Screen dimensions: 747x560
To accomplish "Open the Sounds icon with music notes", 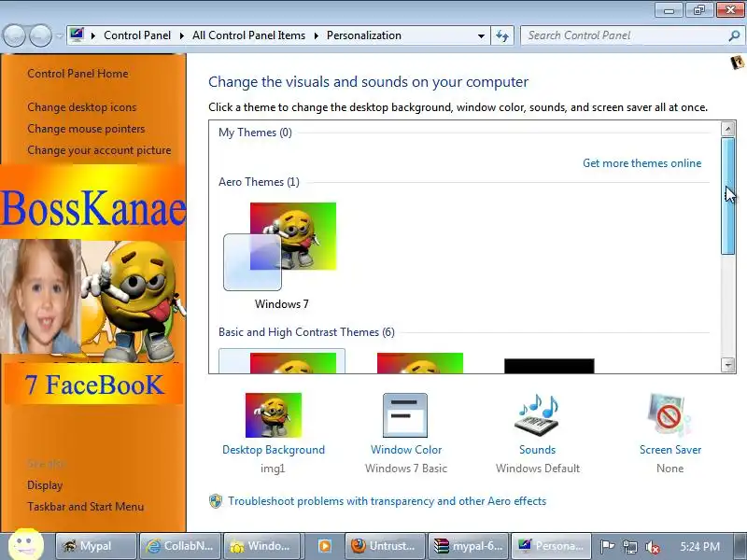I will point(538,414).
